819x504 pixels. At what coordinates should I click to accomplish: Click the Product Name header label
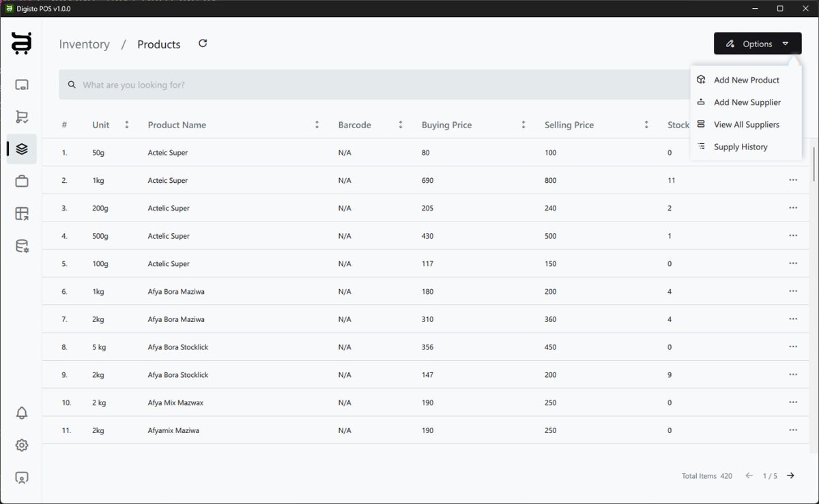[177, 125]
